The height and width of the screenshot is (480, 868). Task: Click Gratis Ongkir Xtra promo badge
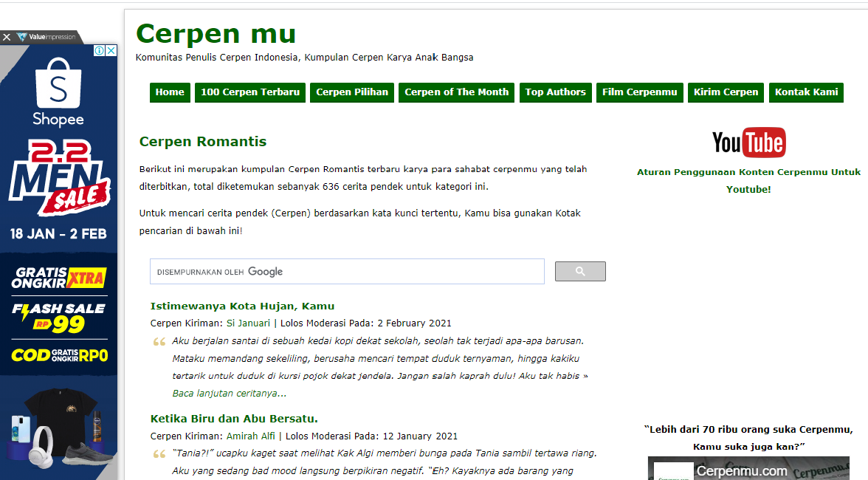(59, 278)
